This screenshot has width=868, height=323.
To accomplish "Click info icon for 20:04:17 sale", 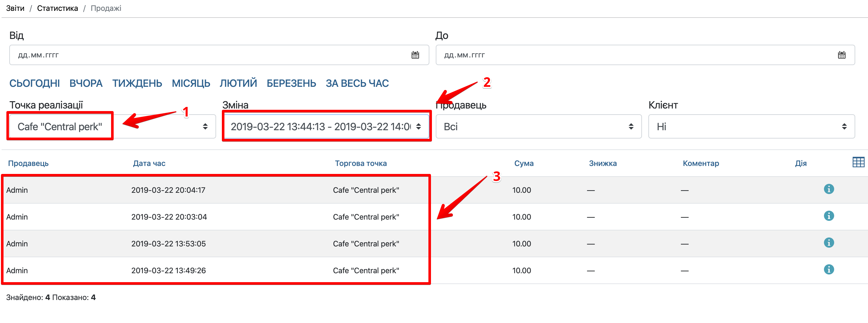I will pyautogui.click(x=829, y=189).
